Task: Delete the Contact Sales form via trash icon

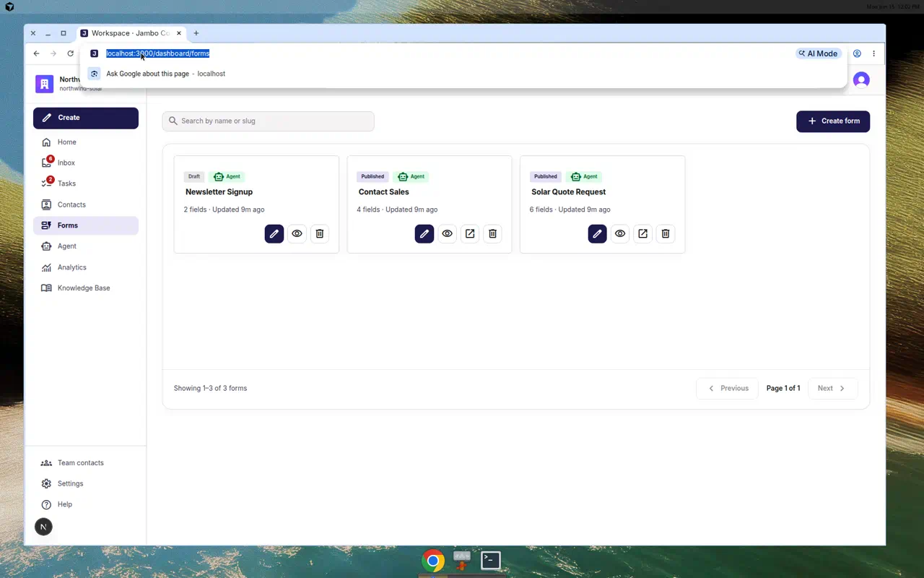Action: (493, 233)
